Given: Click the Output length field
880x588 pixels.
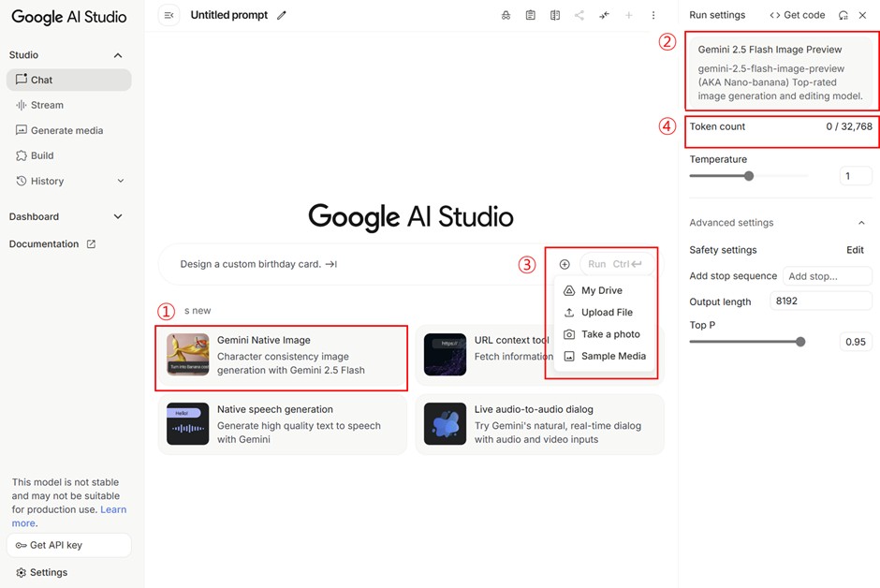Looking at the screenshot, I should pos(820,301).
